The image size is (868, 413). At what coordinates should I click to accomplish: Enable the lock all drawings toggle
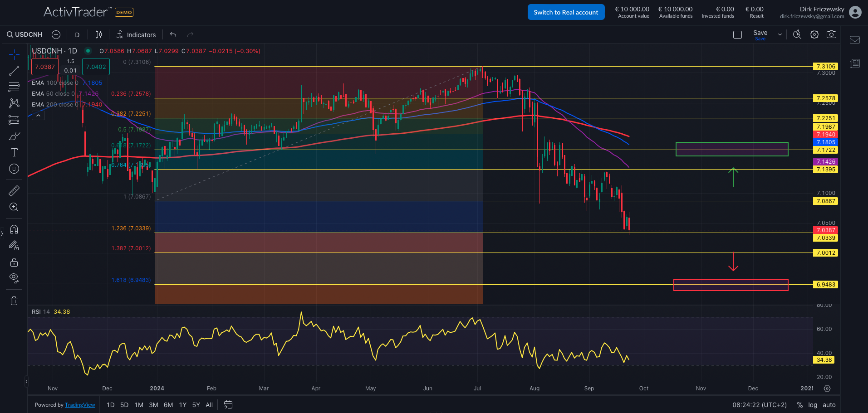pyautogui.click(x=14, y=262)
